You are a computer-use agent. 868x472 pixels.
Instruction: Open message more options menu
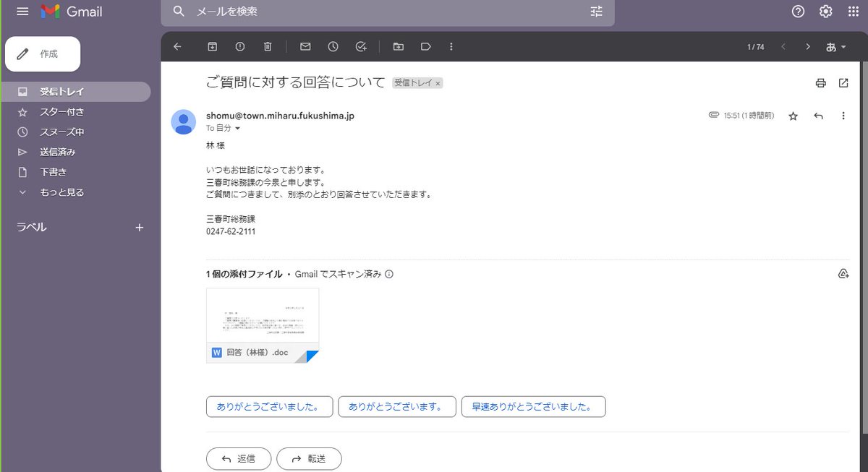(x=843, y=116)
